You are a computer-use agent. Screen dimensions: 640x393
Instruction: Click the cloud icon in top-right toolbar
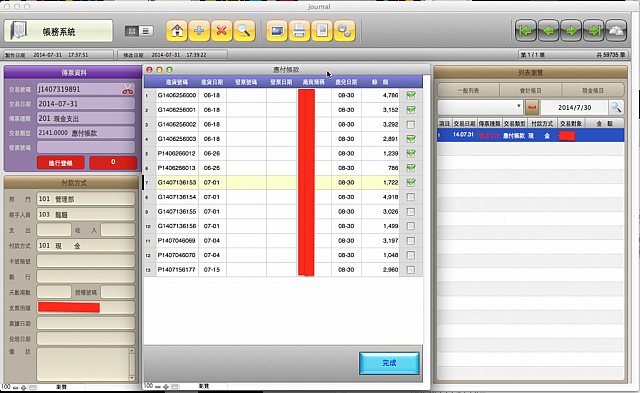[x=616, y=31]
